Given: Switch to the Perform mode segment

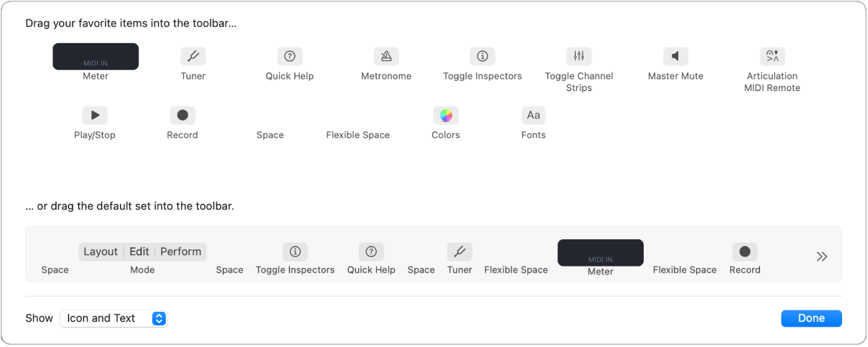Looking at the screenshot, I should pos(181,252).
